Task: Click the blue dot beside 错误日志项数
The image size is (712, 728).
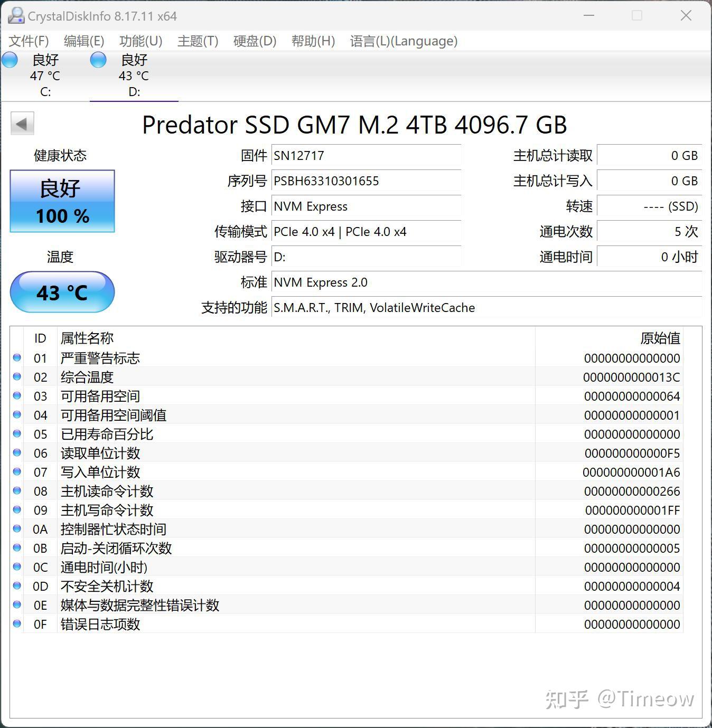Action: point(17,624)
